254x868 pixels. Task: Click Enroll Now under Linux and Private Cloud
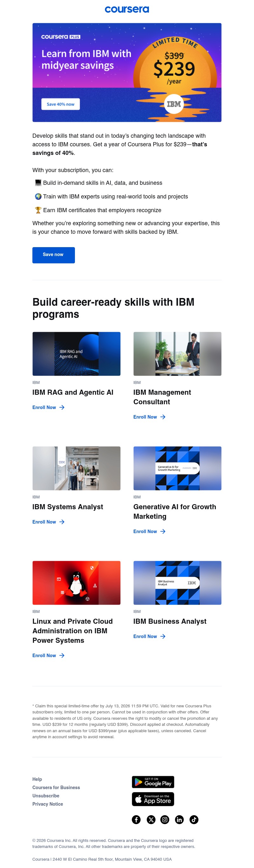(x=44, y=656)
